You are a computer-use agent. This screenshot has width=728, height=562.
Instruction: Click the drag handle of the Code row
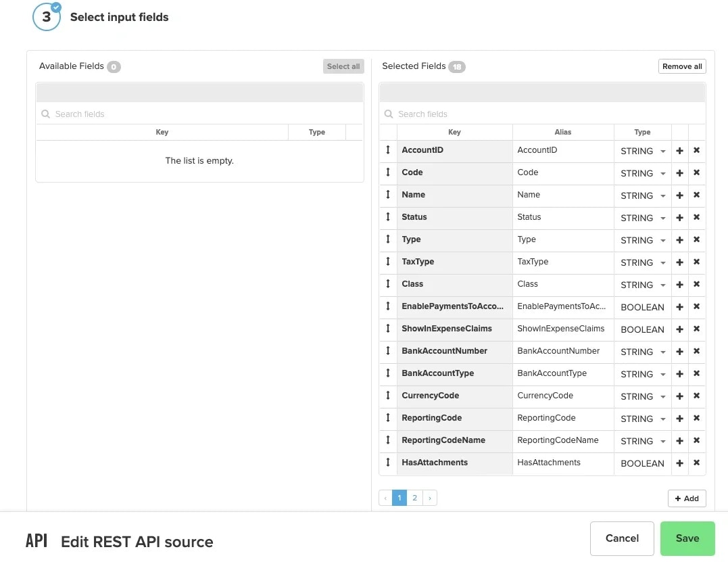(388, 172)
